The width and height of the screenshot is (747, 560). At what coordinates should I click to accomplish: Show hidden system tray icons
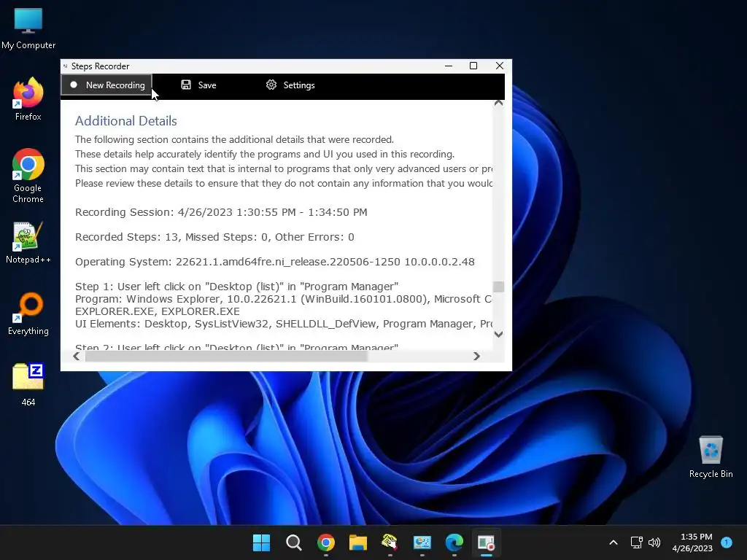[x=614, y=542]
